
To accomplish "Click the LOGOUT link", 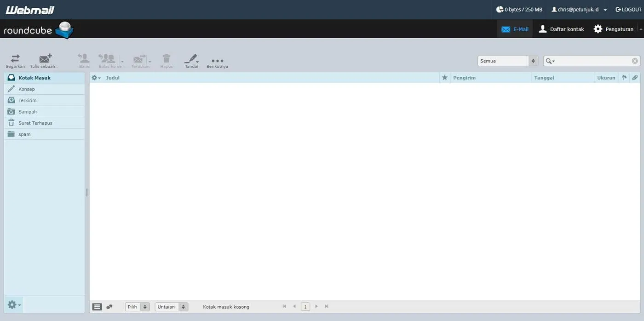I will 628,10.
